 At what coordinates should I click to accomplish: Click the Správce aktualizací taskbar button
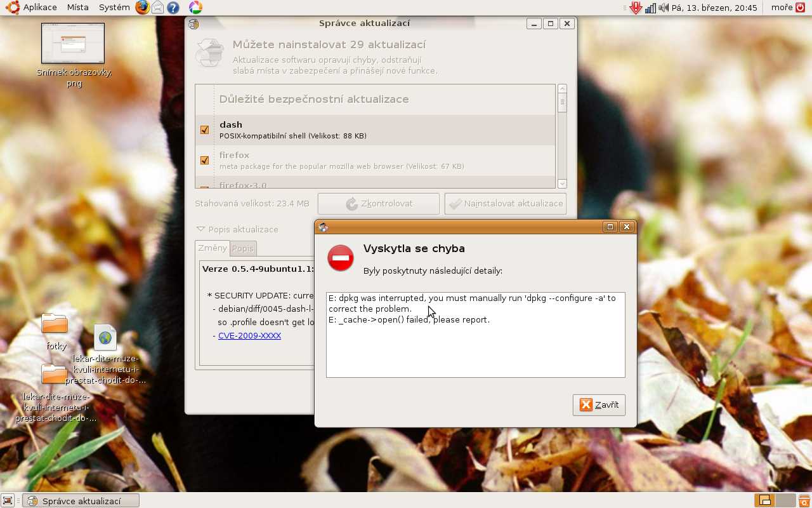tap(81, 501)
